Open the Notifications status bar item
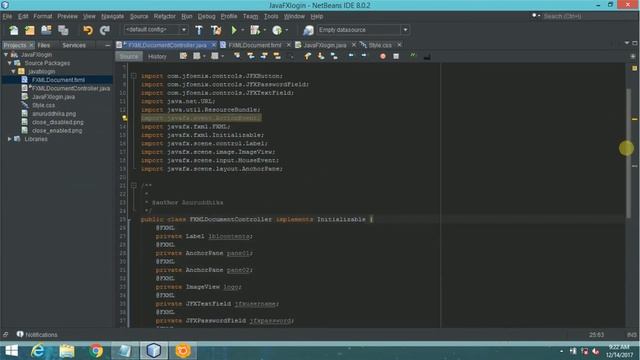 tap(37, 334)
